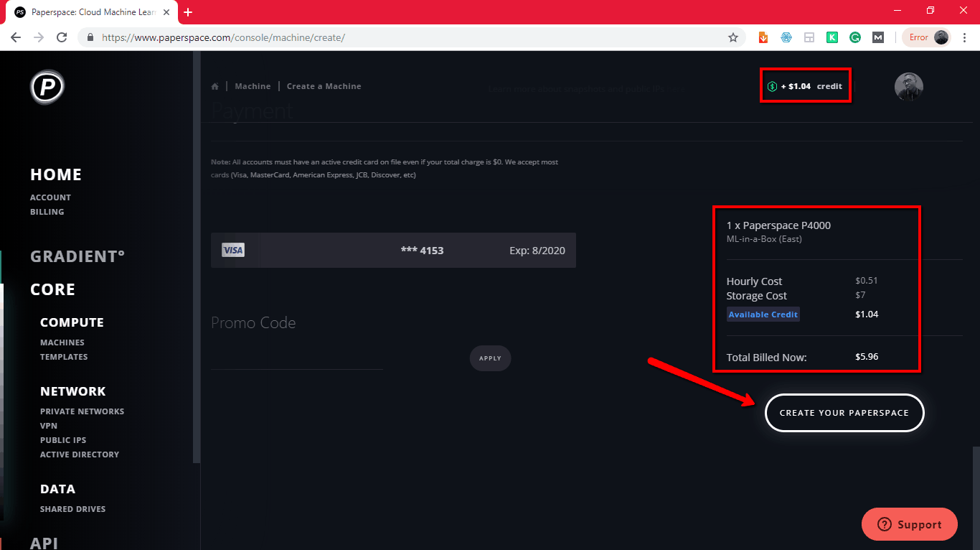Go to PUBLIC IPS
This screenshot has width=980, height=550.
[63, 440]
